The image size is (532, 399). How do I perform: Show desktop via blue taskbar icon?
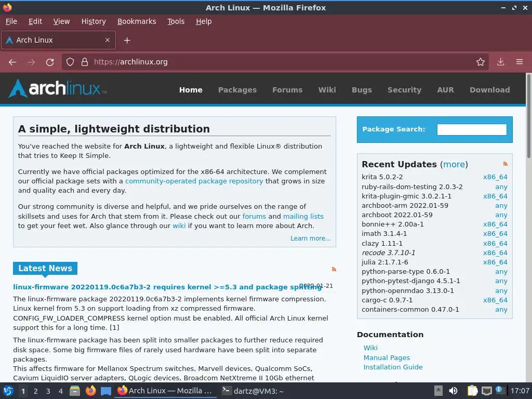coord(106,391)
